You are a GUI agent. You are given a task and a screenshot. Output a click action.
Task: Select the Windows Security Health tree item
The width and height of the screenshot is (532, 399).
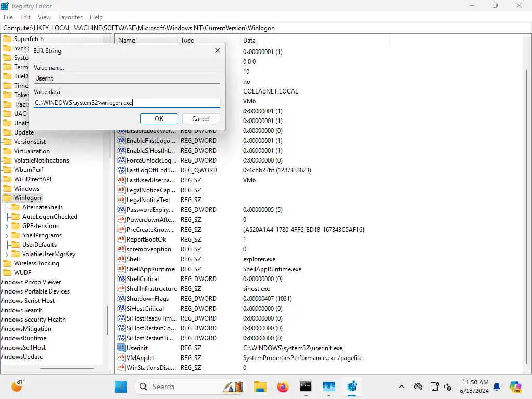coord(33,320)
